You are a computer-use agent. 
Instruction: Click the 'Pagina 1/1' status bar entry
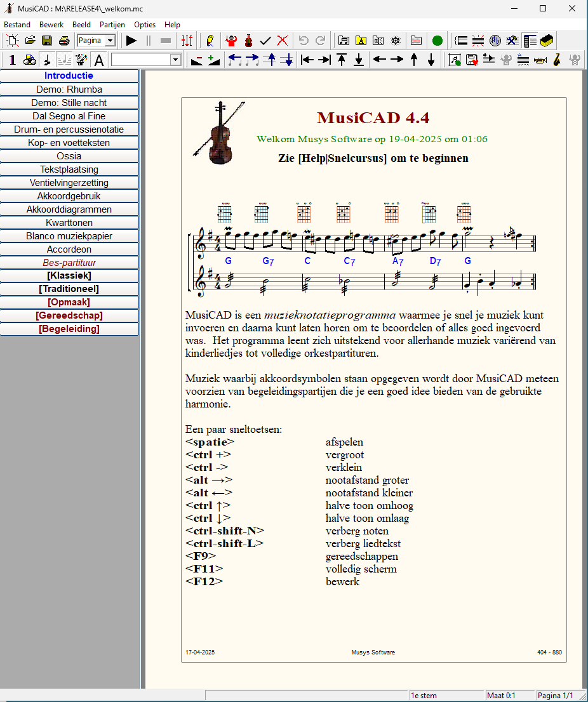pos(558,695)
